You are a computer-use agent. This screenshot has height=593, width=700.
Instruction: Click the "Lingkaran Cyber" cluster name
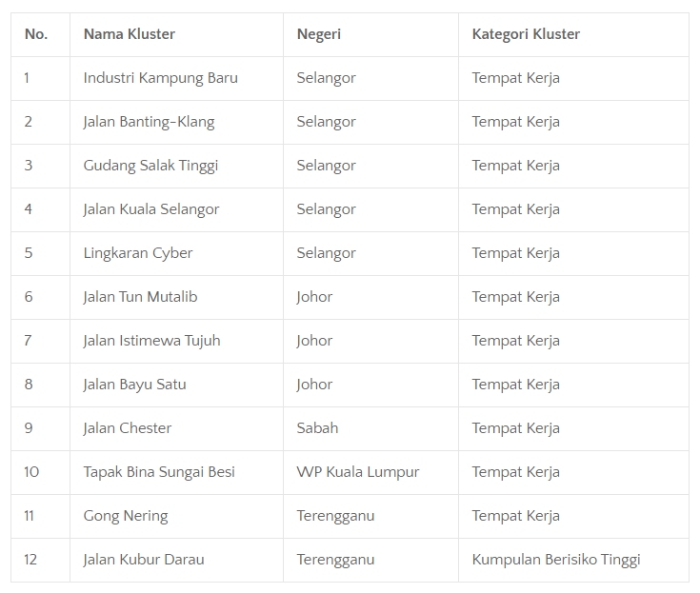click(138, 253)
